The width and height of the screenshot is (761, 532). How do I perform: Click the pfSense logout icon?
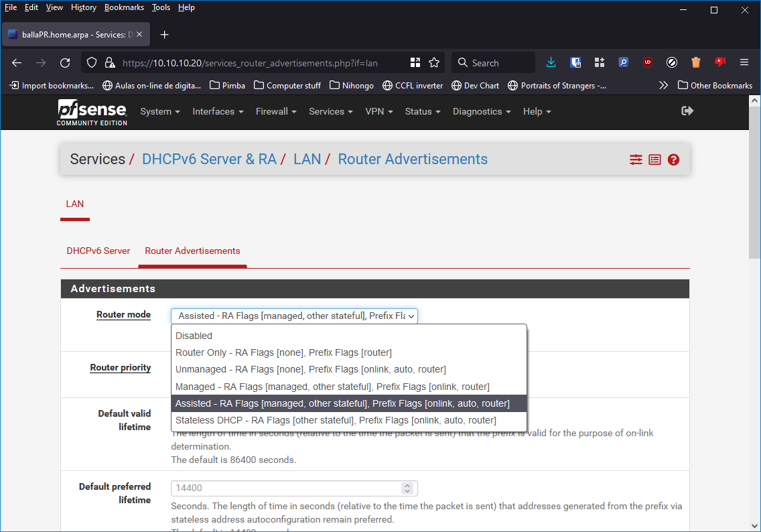coord(687,111)
